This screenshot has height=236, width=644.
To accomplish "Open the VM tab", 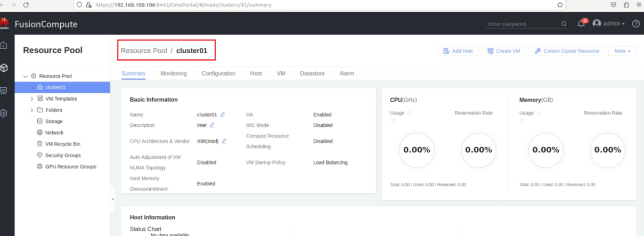I will tap(281, 74).
